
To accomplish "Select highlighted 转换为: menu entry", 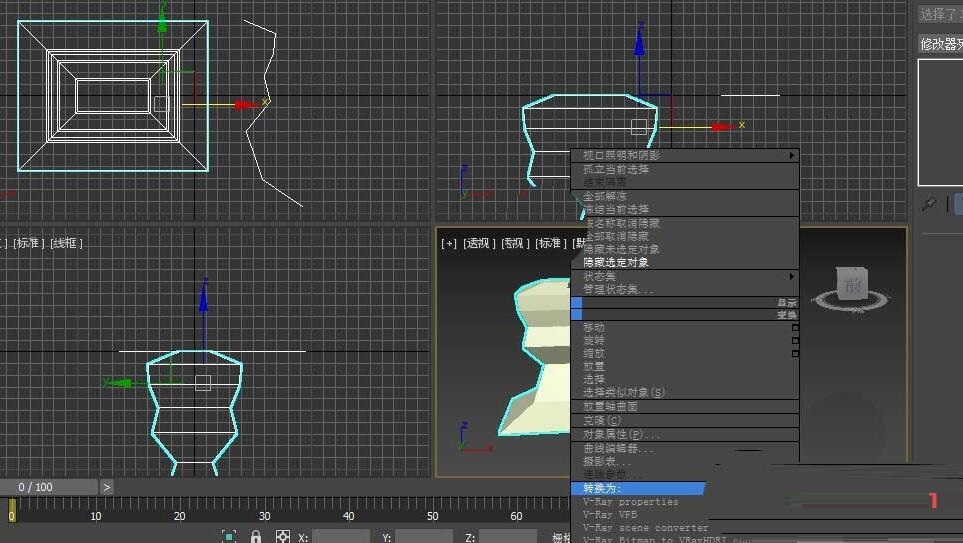I will pos(638,488).
